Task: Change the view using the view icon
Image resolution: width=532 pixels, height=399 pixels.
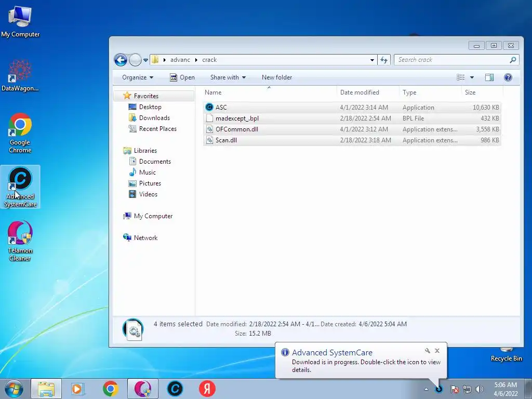Action: click(x=460, y=77)
